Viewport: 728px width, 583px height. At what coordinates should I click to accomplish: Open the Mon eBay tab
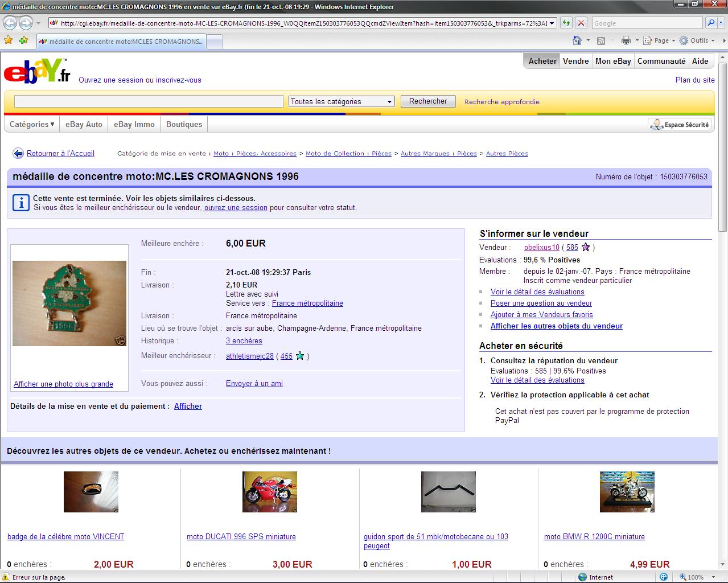(x=613, y=61)
